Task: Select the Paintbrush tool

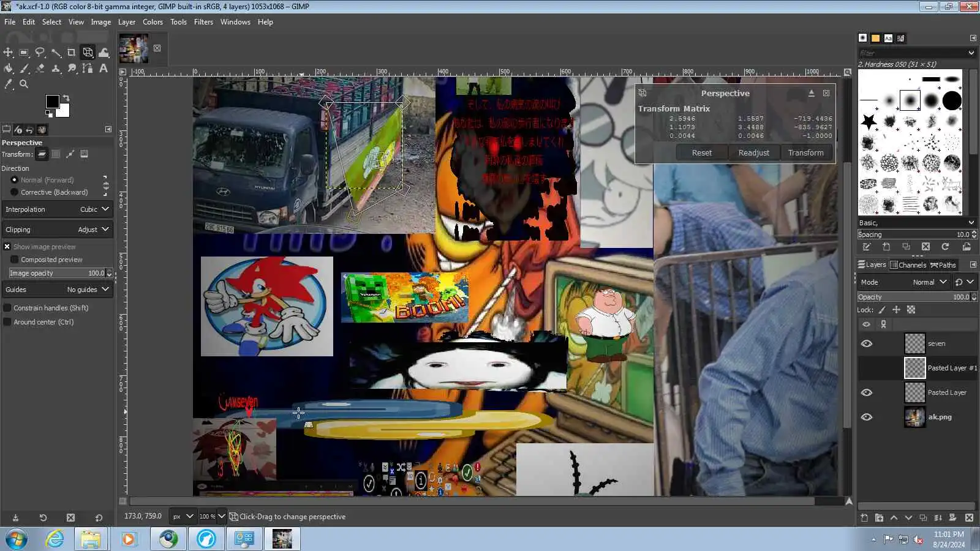Action: (24, 69)
